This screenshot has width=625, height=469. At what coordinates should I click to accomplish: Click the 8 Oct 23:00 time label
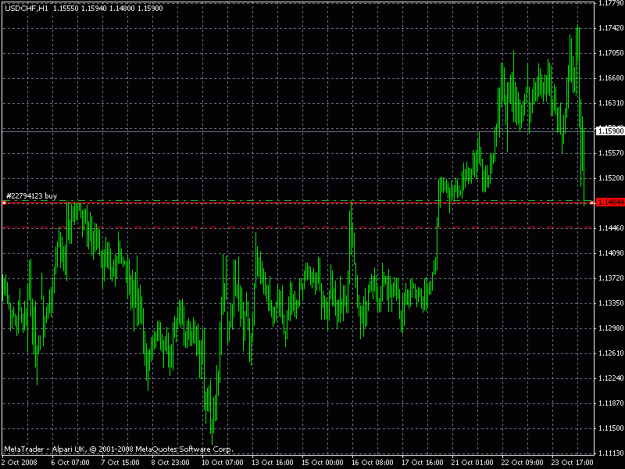170,463
